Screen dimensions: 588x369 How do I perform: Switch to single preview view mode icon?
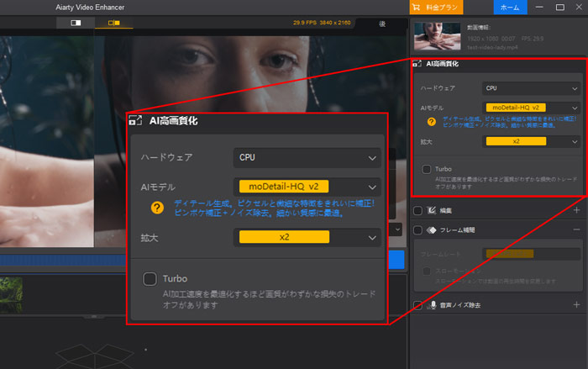(x=76, y=23)
